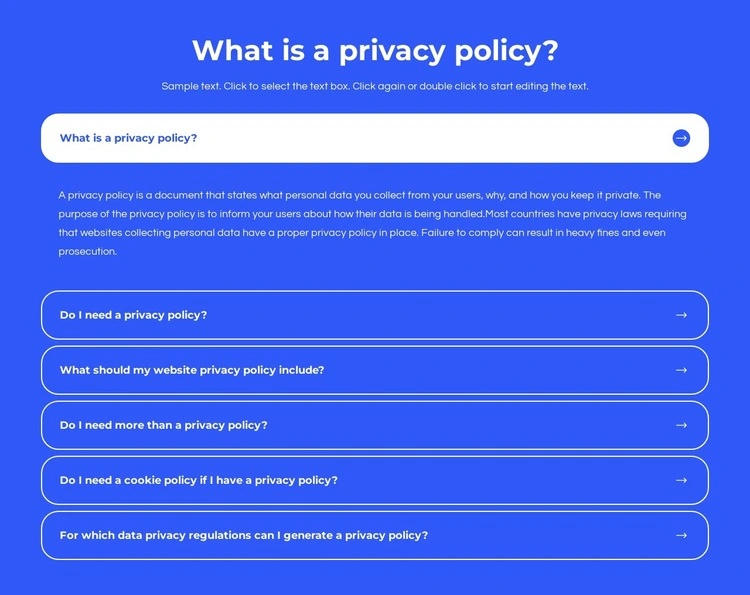Expand the "Do I need a privacy policy?" question

click(x=133, y=315)
